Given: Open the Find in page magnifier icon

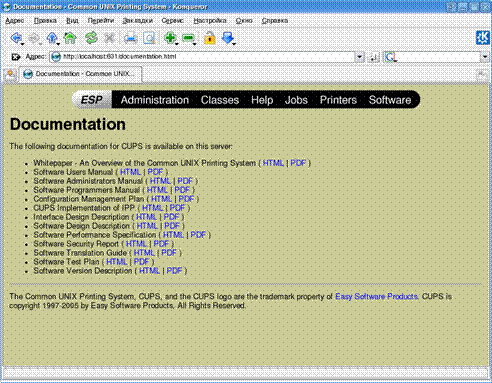Looking at the screenshot, I should click(x=149, y=38).
